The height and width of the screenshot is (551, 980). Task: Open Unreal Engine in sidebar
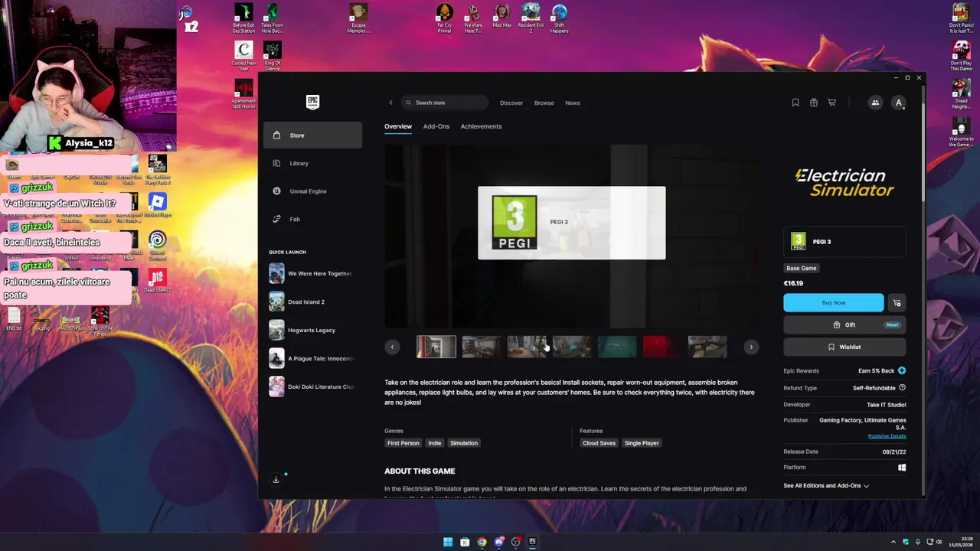pyautogui.click(x=312, y=191)
